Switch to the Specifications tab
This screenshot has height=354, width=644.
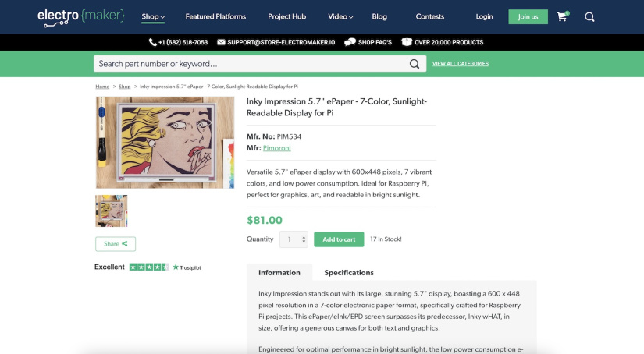pyautogui.click(x=349, y=272)
